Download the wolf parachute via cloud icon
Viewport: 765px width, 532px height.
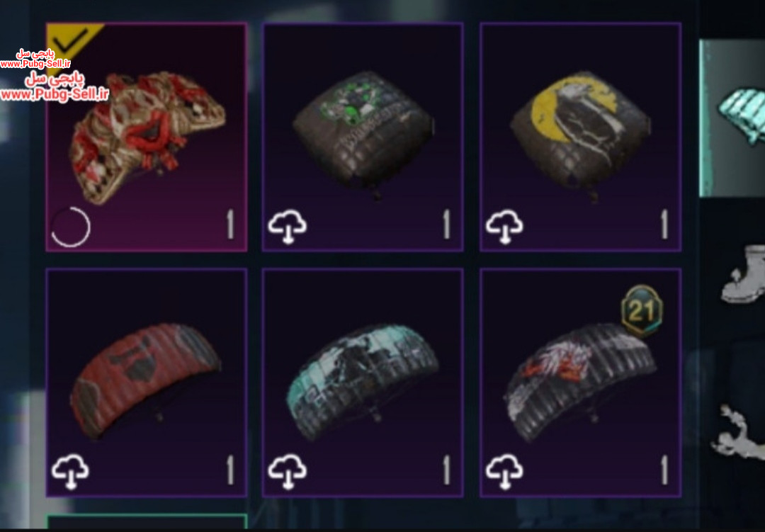(x=504, y=472)
